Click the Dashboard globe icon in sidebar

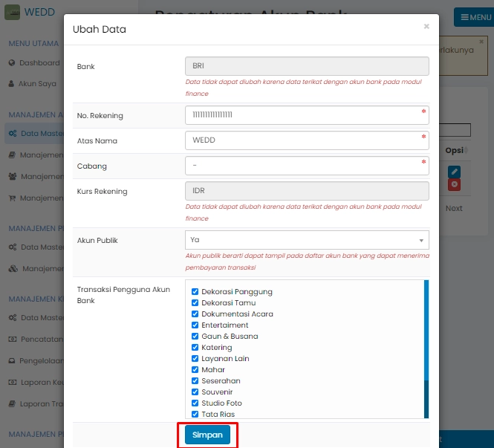click(12, 63)
